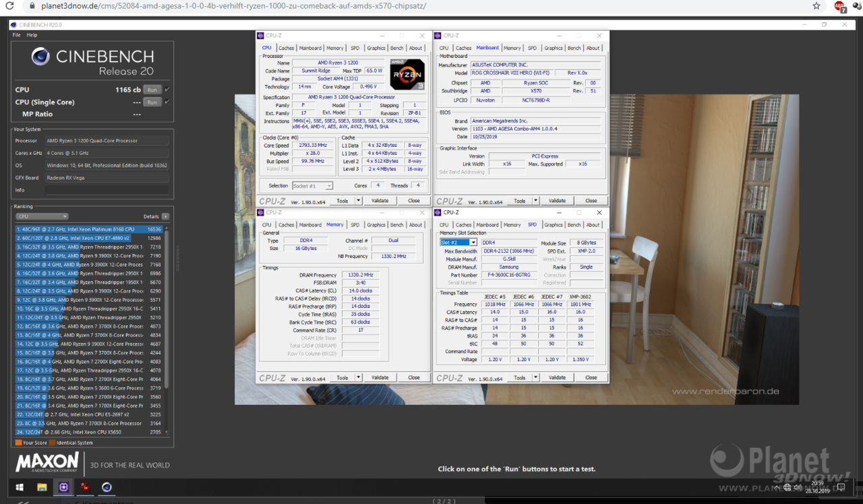The width and height of the screenshot is (863, 504).
Task: Expand Tools arrow in CPU-Z CPU window
Action: click(358, 200)
